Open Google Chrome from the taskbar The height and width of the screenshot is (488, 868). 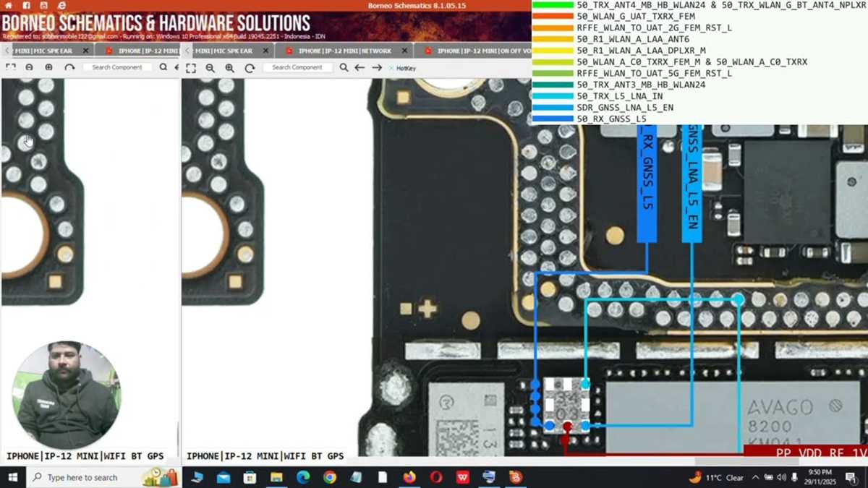tap(330, 477)
